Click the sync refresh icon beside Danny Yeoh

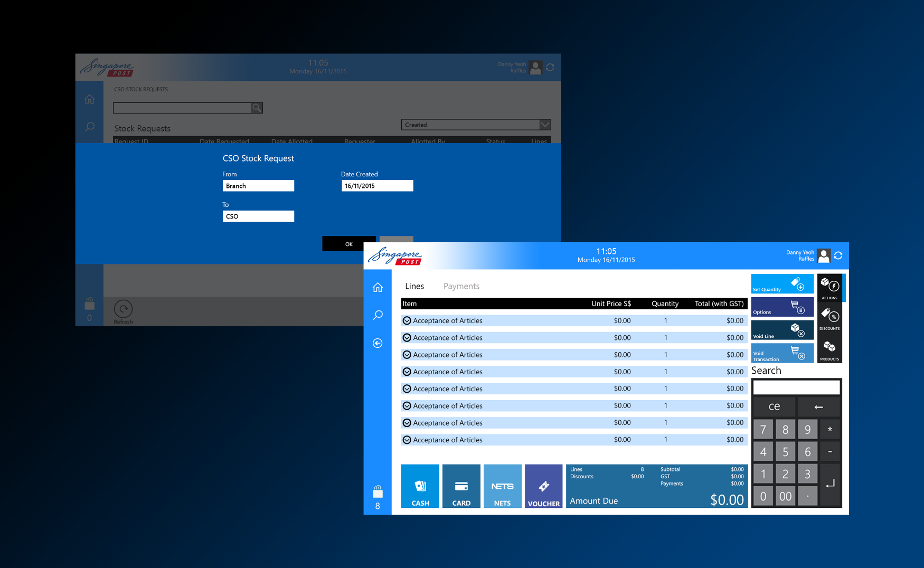pyautogui.click(x=839, y=255)
